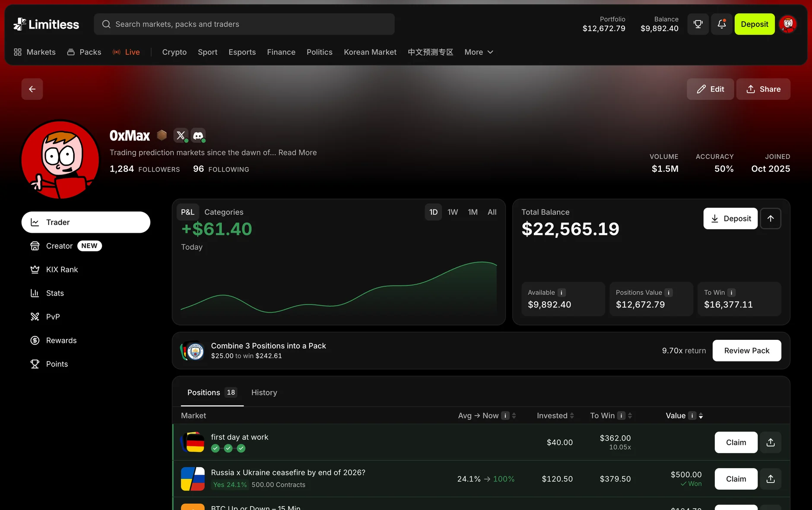Switch chart to P&L view

tap(187, 212)
